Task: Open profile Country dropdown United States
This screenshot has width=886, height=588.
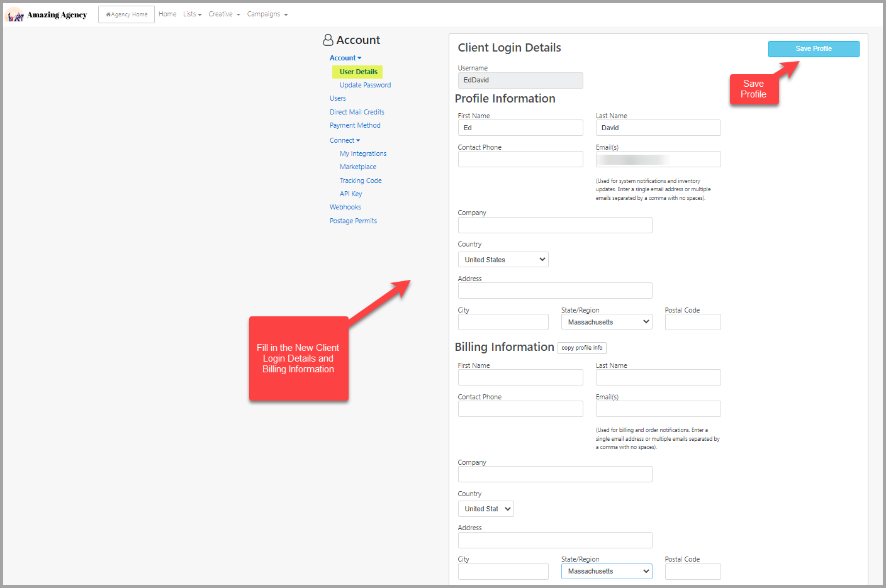Action: [503, 260]
